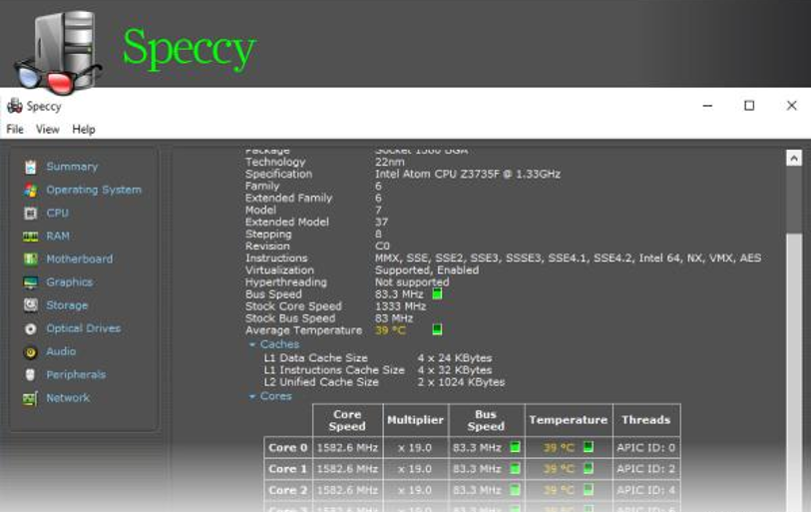812x512 pixels.
Task: Click 'Supported, Enabled' Virtualization value
Action: (427, 270)
